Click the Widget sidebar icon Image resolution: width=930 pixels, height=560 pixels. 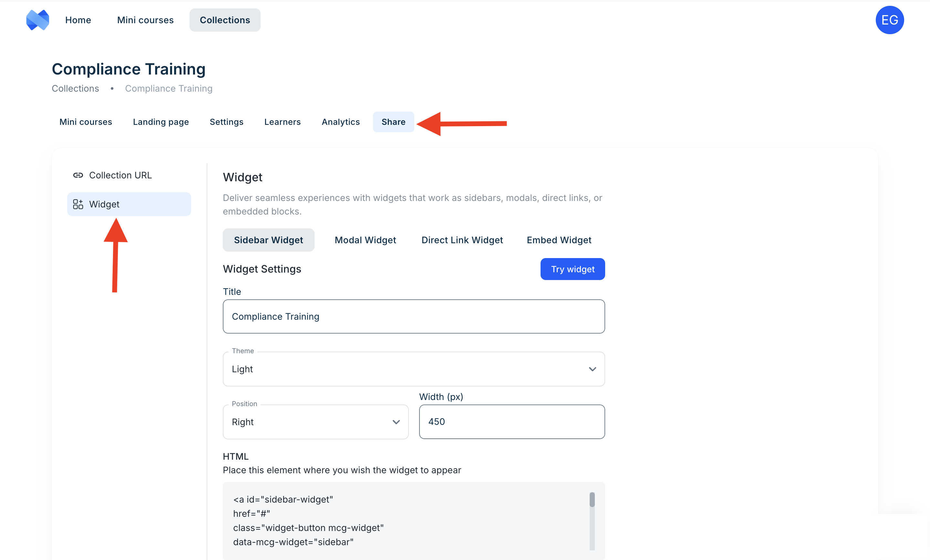78,205
